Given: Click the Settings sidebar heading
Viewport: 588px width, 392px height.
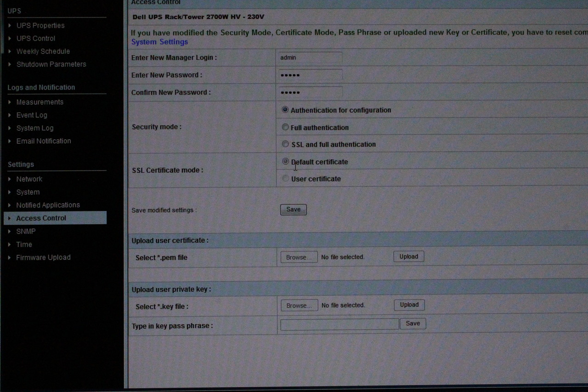Looking at the screenshot, I should 21,165.
